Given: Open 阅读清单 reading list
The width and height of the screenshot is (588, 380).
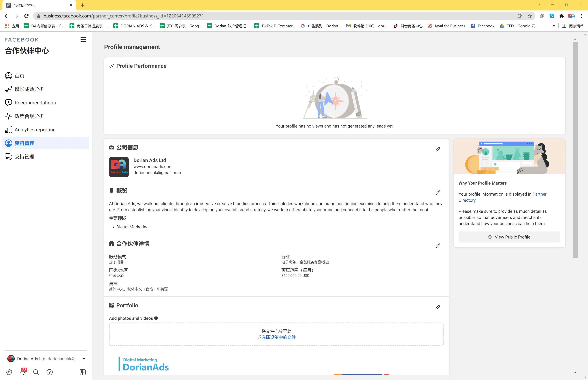Looking at the screenshot, I should coord(573,26).
